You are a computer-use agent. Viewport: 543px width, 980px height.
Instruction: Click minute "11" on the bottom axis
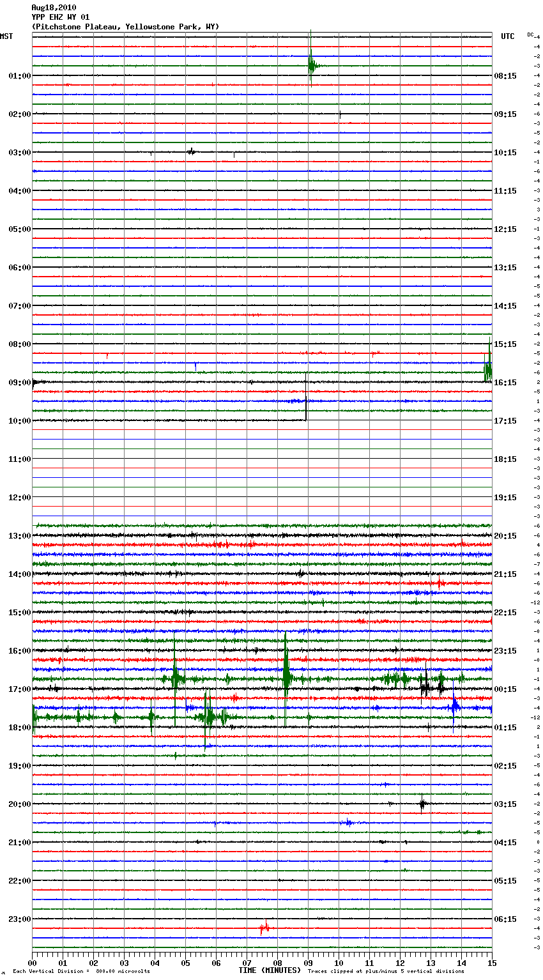coord(369,963)
